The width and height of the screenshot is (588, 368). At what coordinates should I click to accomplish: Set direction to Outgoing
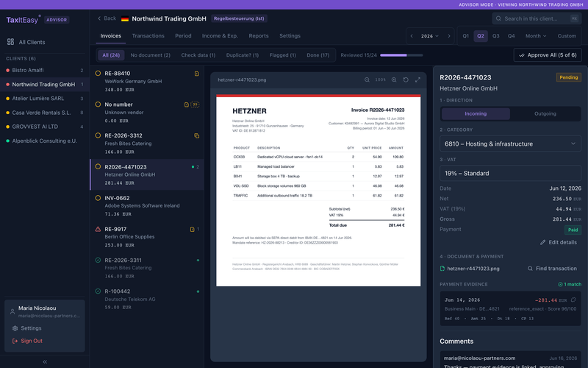pyautogui.click(x=545, y=114)
